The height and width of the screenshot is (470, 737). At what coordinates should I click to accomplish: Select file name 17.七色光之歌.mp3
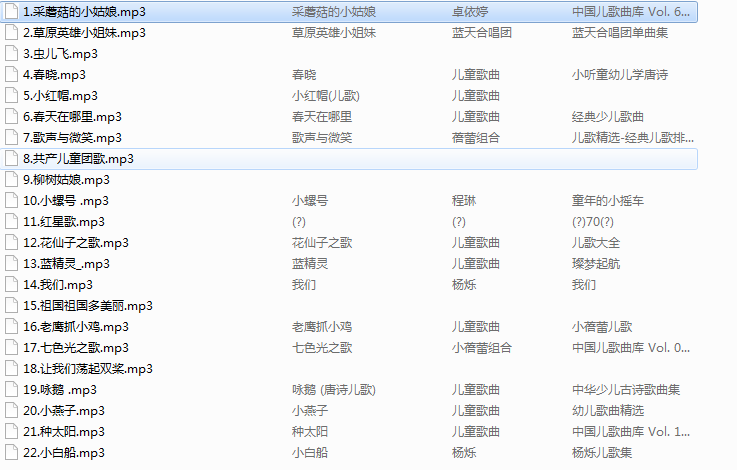[76, 348]
